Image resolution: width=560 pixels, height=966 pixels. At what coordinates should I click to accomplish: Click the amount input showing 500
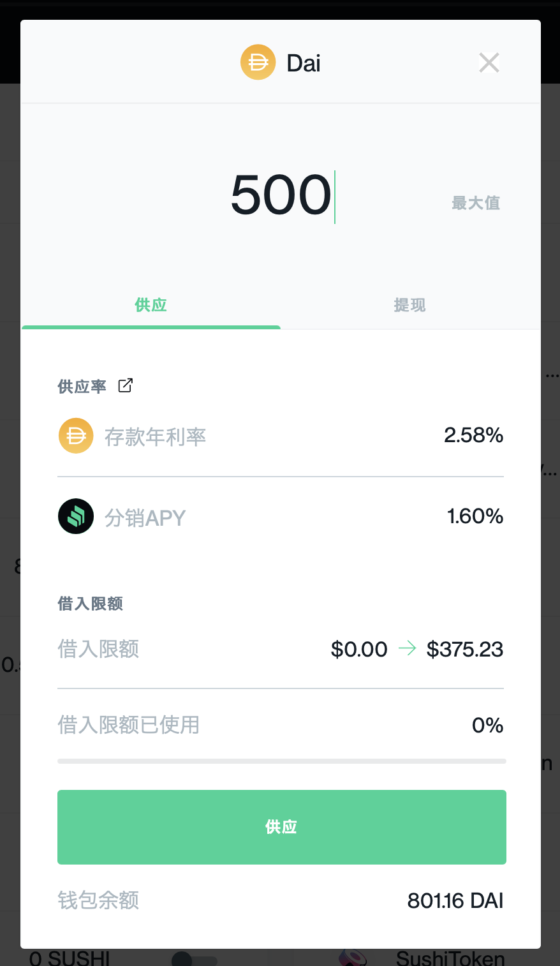(281, 195)
